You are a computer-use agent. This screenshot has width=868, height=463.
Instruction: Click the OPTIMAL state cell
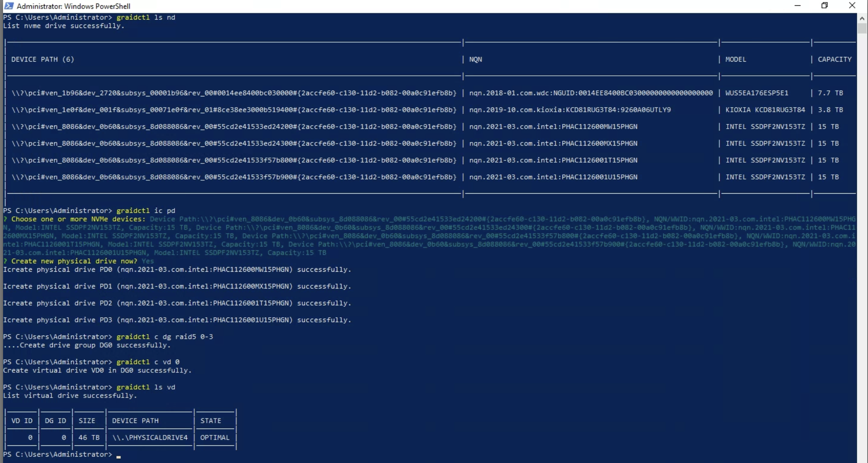215,437
